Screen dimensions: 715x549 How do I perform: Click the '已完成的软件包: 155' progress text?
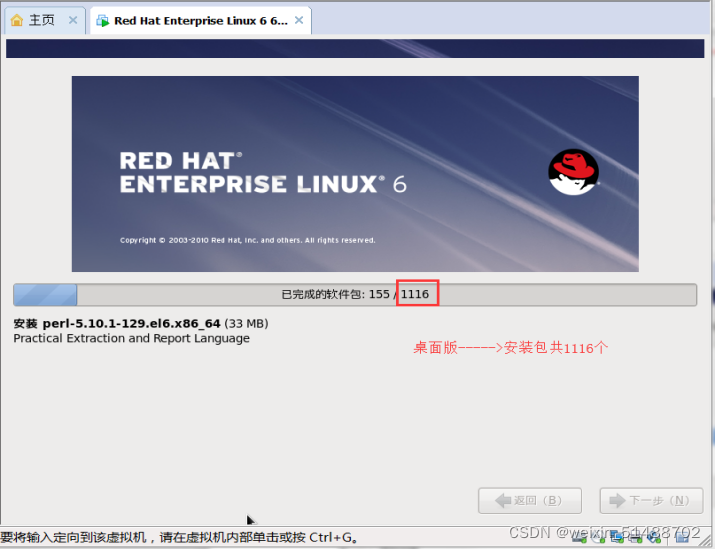[336, 294]
